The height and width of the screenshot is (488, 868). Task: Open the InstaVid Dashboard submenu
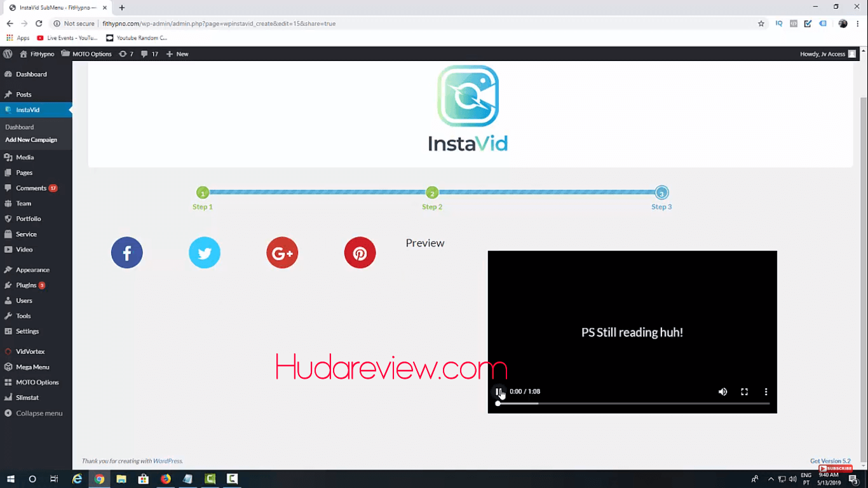20,127
